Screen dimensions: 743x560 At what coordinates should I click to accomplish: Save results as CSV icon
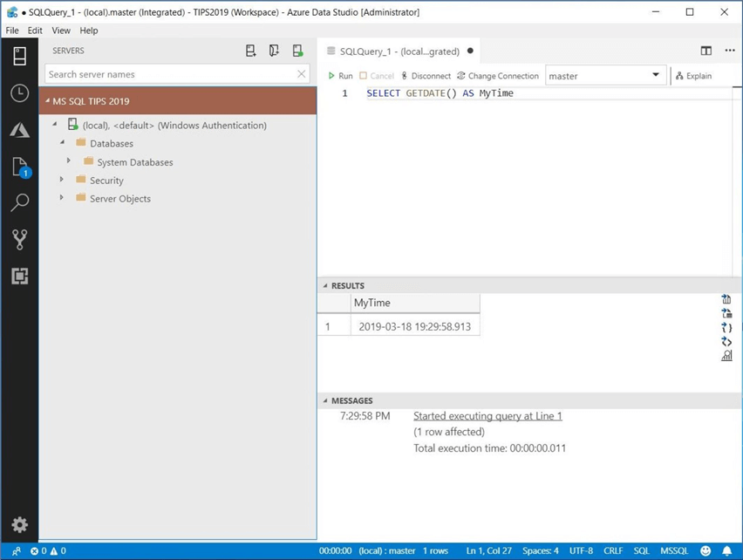pyautogui.click(x=726, y=299)
